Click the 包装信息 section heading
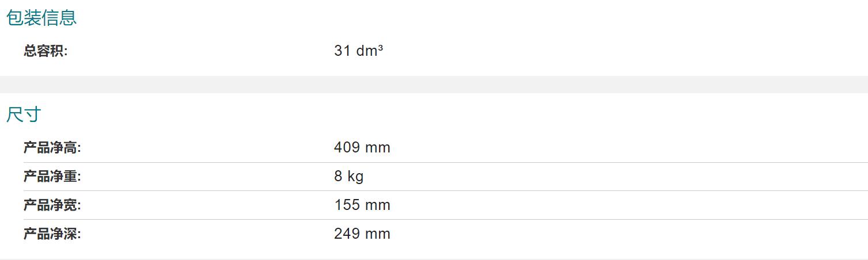 point(41,18)
